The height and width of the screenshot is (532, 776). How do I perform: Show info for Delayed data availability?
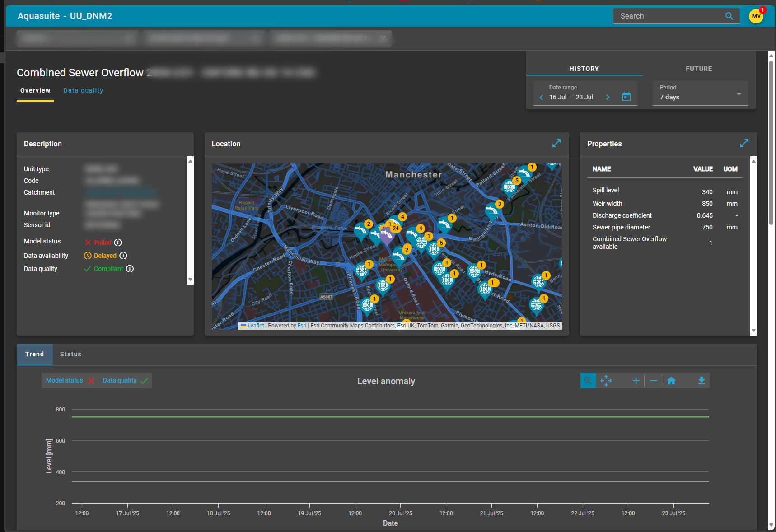pos(123,256)
